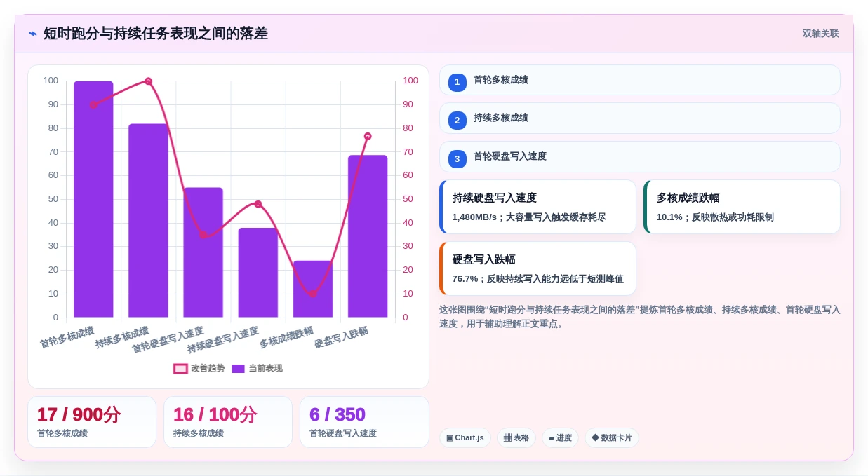
Task: Click the lightning bolt icon beside the title
Action: [x=32, y=34]
